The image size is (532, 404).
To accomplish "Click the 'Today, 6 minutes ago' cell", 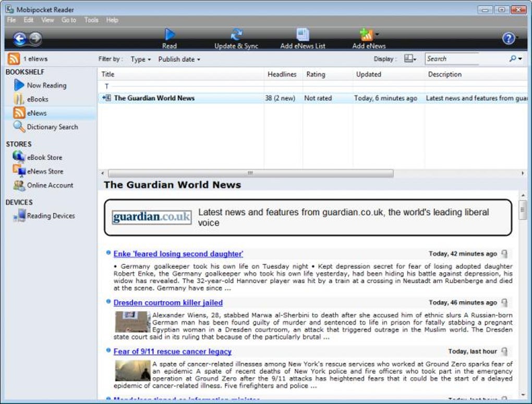I will click(385, 98).
